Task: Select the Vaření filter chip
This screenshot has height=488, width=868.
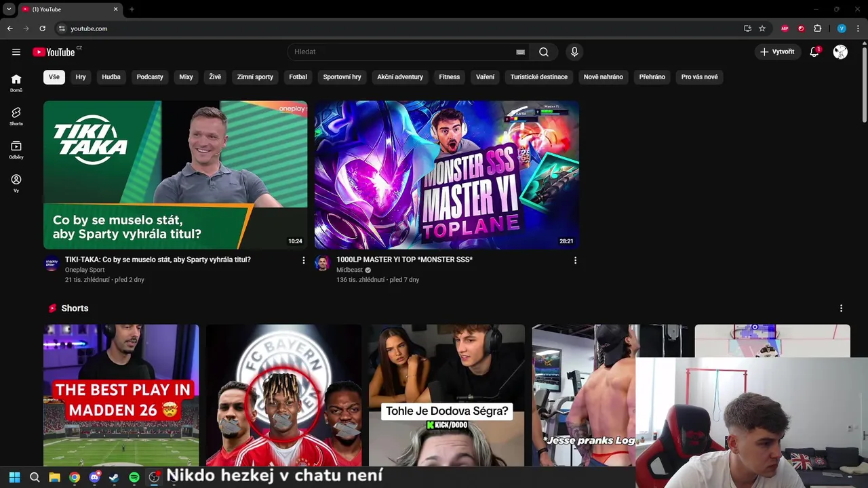Action: tap(485, 77)
